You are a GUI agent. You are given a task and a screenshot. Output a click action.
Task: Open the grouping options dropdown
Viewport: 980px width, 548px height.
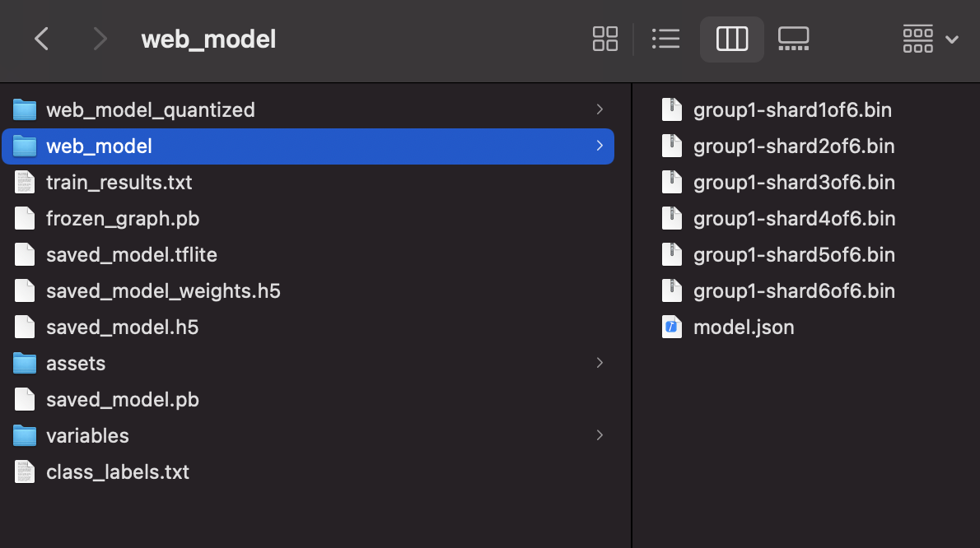pyautogui.click(x=931, y=39)
